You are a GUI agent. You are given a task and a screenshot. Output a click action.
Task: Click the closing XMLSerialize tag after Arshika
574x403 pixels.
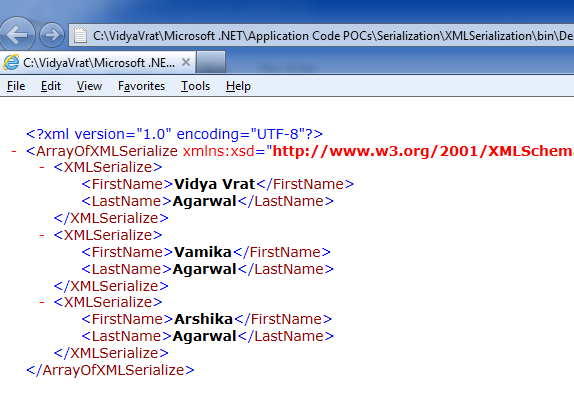[111, 353]
